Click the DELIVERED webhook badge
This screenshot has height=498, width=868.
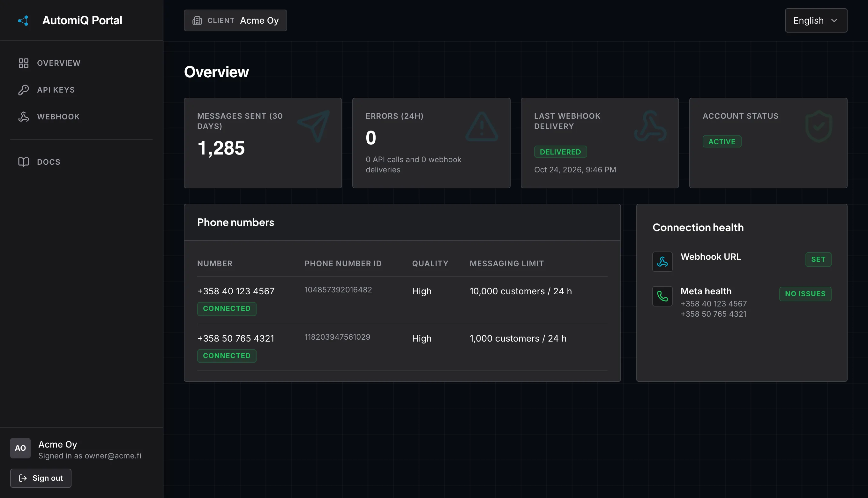[x=560, y=152]
